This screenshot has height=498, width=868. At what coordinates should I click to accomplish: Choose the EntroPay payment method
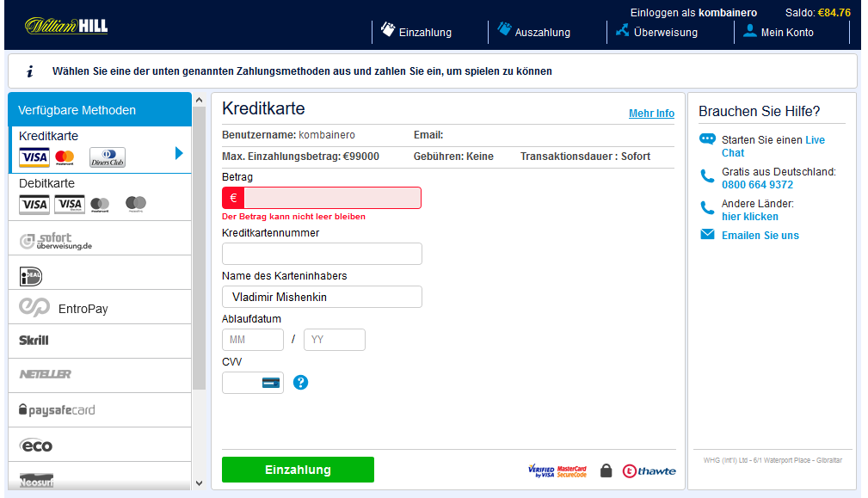click(100, 307)
